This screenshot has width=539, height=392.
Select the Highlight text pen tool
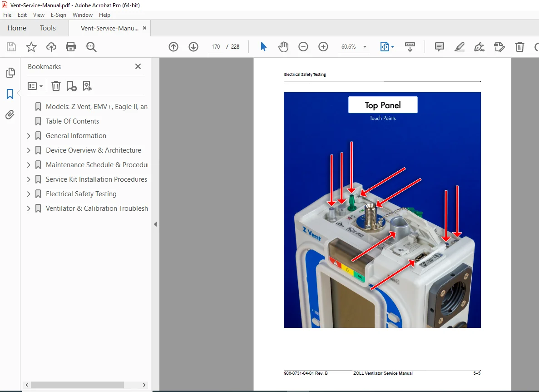click(x=459, y=47)
